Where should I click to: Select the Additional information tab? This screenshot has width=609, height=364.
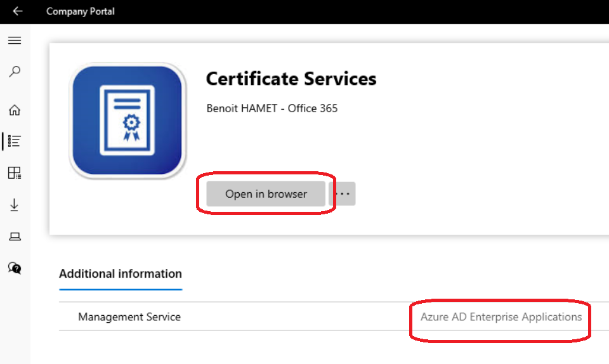(121, 274)
